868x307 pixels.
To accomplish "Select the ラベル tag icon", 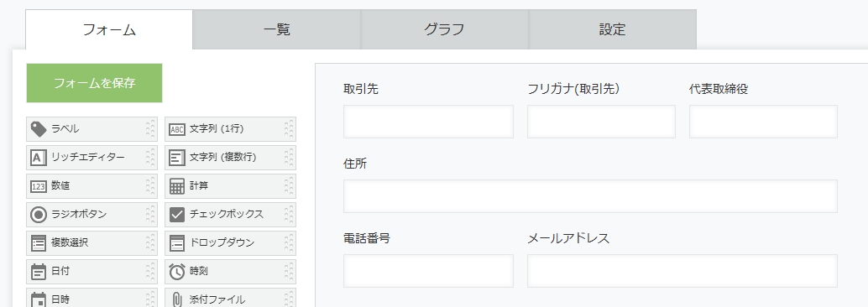I will 39,129.
